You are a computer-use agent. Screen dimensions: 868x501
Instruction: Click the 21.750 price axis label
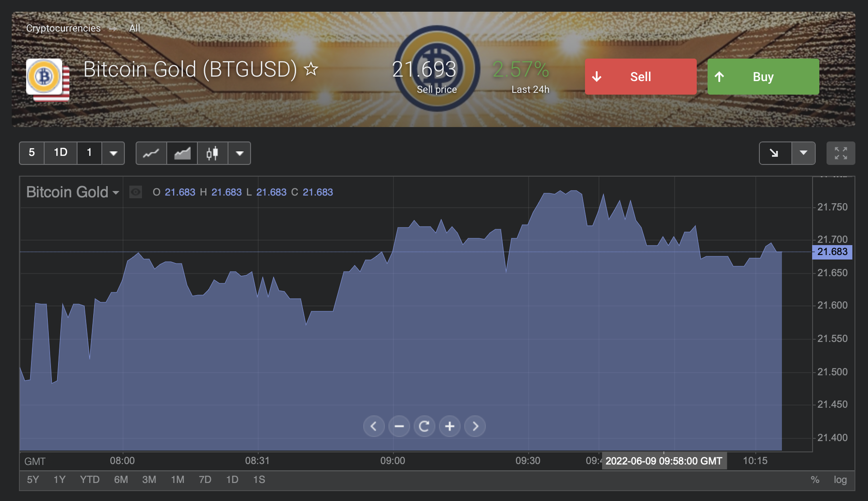pyautogui.click(x=832, y=207)
